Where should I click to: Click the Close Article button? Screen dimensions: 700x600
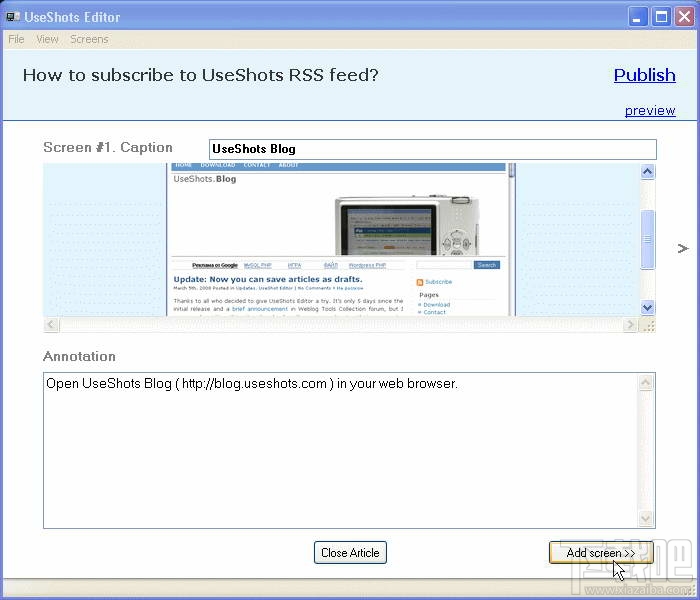pyautogui.click(x=350, y=553)
